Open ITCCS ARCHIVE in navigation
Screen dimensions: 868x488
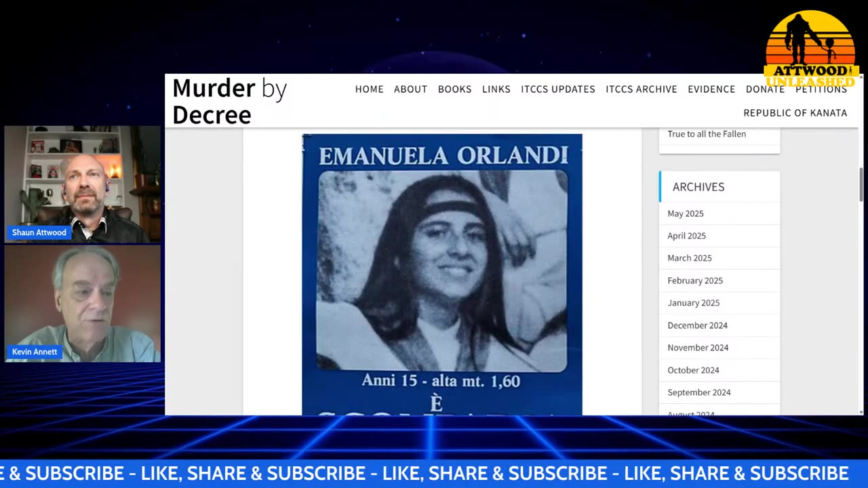click(x=641, y=89)
